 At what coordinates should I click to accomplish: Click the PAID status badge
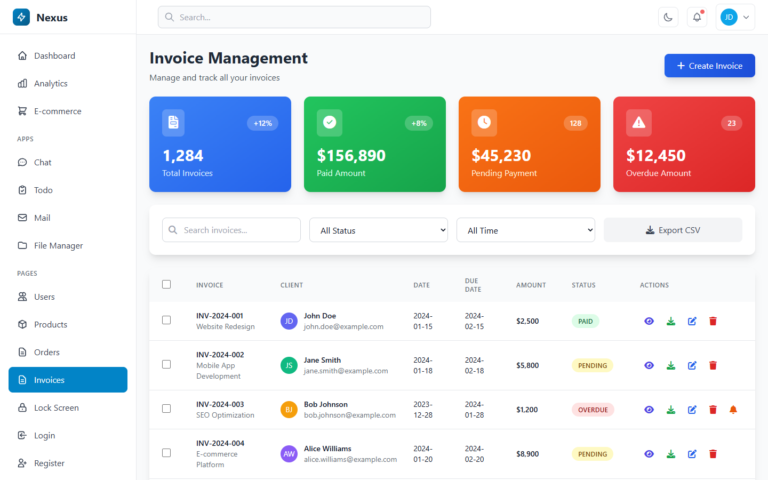click(585, 321)
